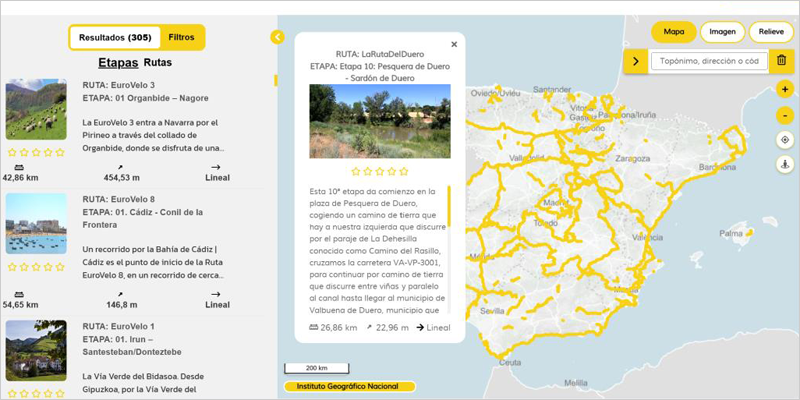
Task: Click 'ETAPA: 01 Organbide – Nagore' title
Action: click(x=145, y=98)
